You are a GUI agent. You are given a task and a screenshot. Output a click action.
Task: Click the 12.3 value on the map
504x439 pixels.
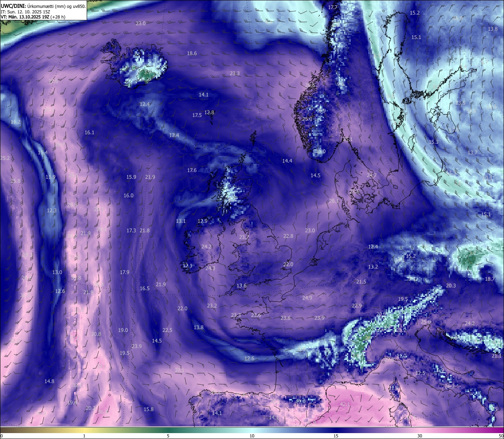[x=52, y=211]
